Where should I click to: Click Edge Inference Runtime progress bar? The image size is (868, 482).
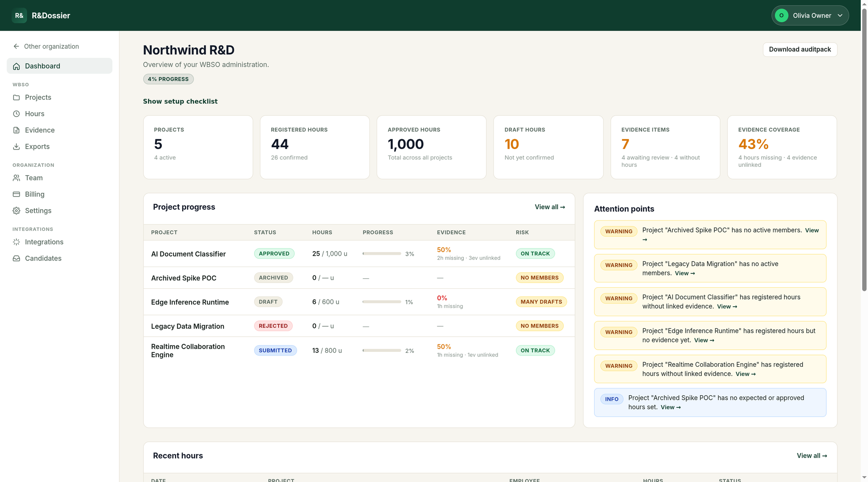(x=382, y=302)
